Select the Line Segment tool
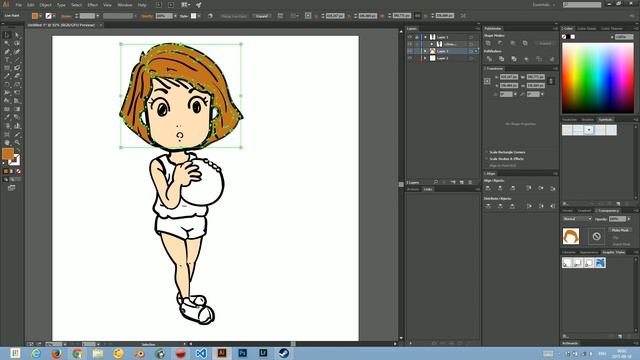640x360 pixels. [17, 60]
